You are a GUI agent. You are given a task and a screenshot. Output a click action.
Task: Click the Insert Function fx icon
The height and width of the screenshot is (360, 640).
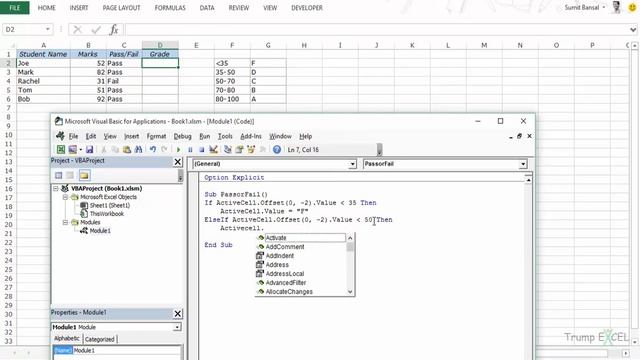(x=114, y=29)
